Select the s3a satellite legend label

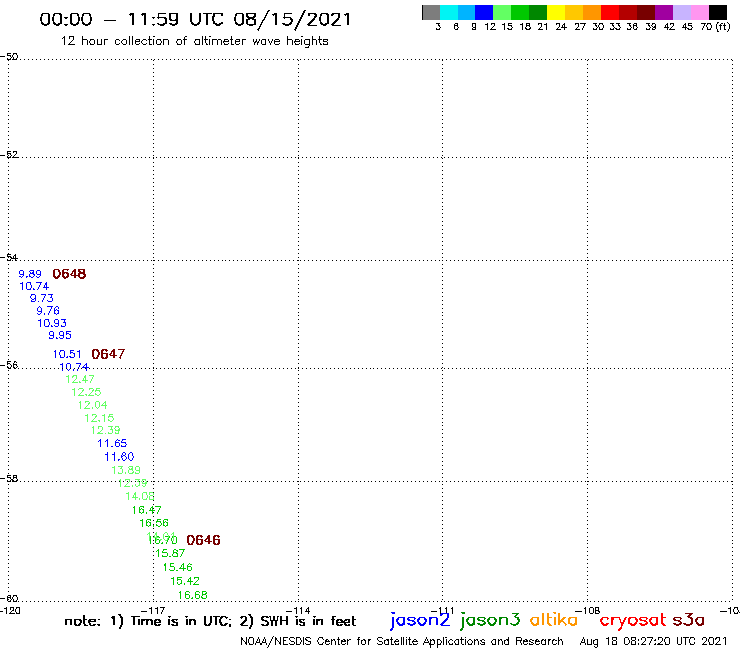coord(688,620)
